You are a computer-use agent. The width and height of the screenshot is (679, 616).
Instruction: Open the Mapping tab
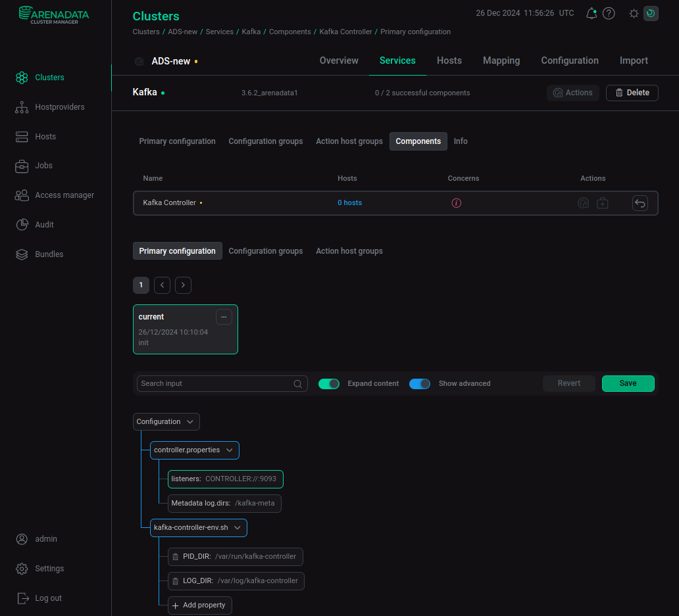coord(501,60)
